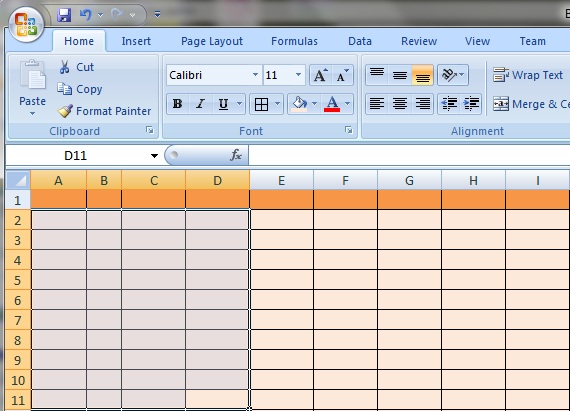Click the Undo arrow icon
The width and height of the screenshot is (570, 411).
click(85, 15)
